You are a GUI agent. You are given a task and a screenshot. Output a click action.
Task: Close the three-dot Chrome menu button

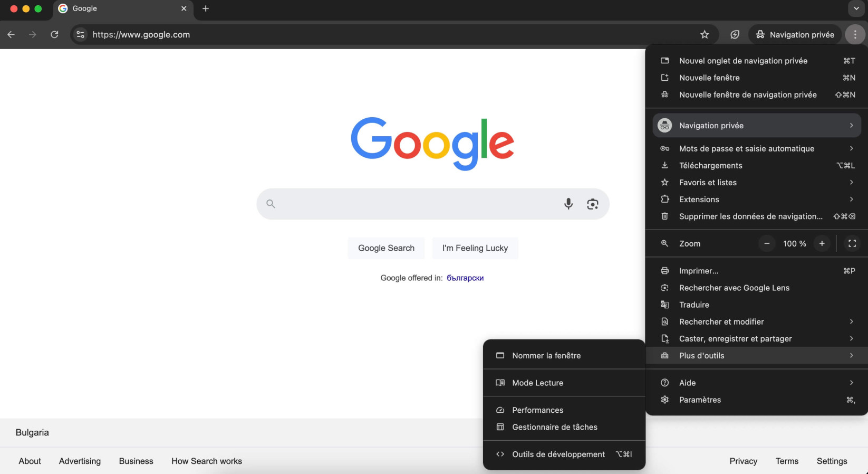click(855, 34)
